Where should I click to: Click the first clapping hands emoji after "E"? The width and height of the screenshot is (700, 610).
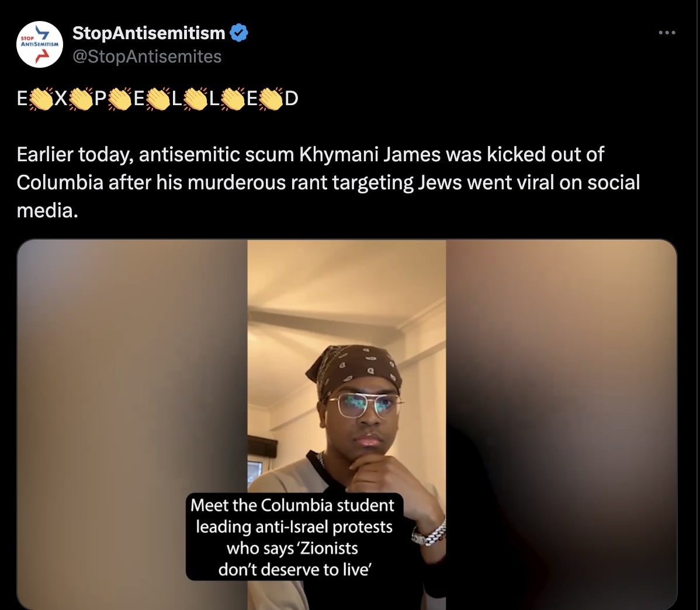(x=41, y=99)
